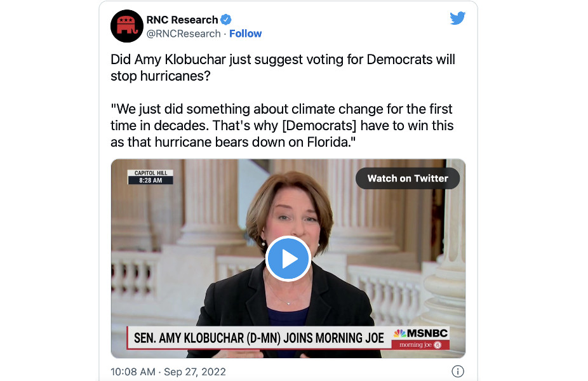588x381 pixels.
Task: Click the Watch on Twitter button
Action: pyautogui.click(x=408, y=178)
